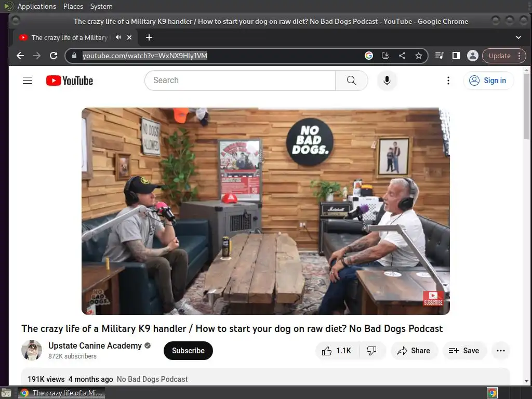Click the install/download page icon in address bar
The image size is (532, 399).
point(385,56)
